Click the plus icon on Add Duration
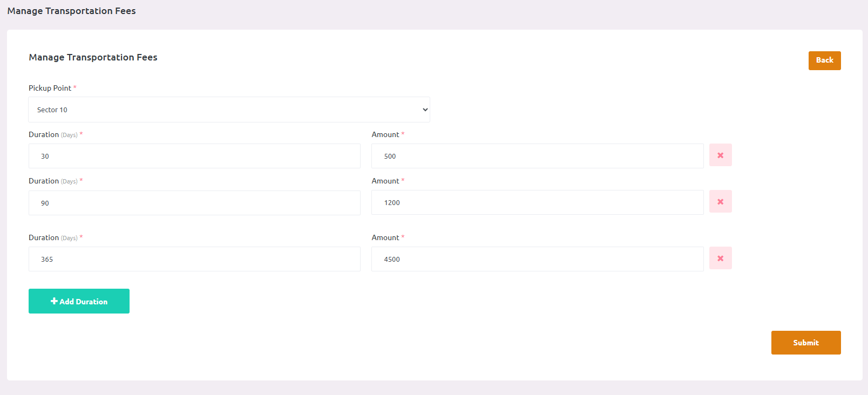 [54, 301]
